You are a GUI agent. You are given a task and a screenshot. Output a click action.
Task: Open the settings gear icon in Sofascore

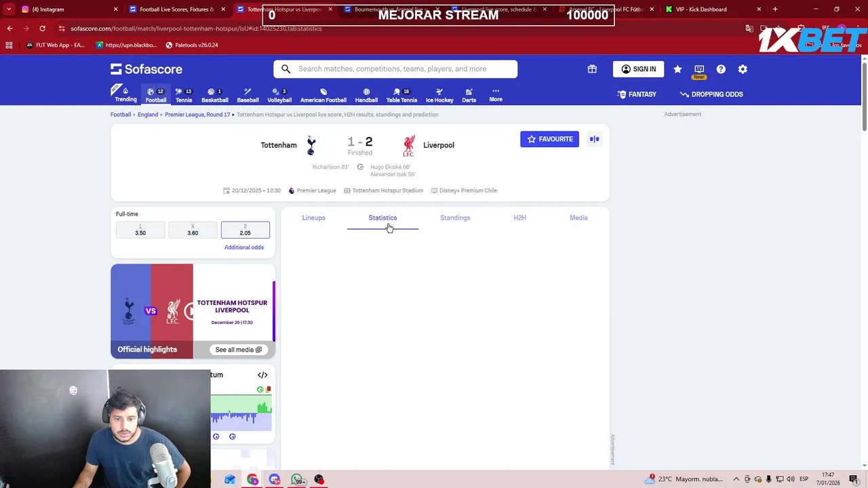(743, 69)
